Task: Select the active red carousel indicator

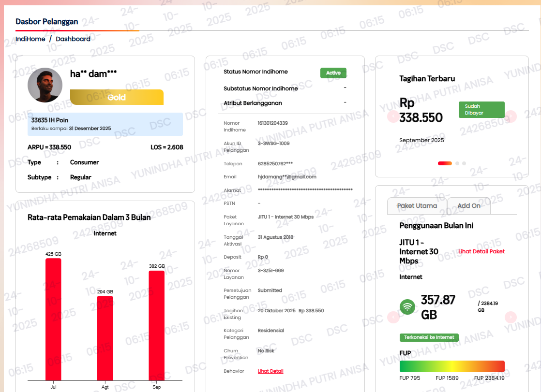Action: pyautogui.click(x=445, y=163)
